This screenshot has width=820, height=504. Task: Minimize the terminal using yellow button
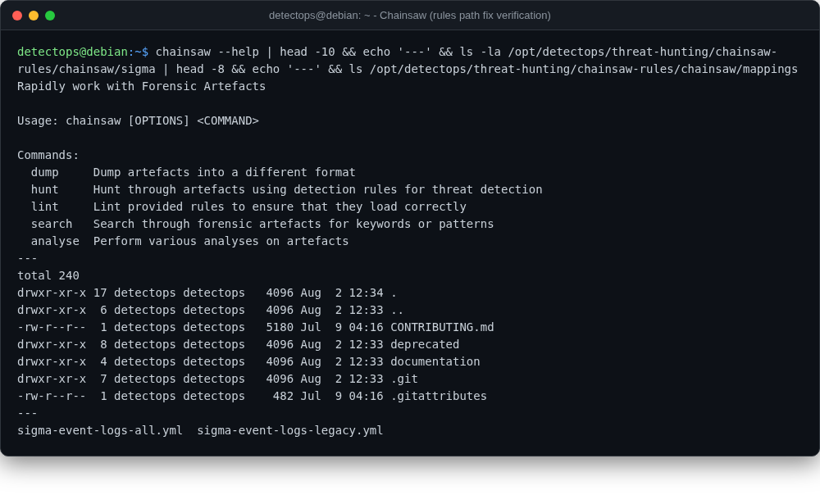pyautogui.click(x=34, y=16)
